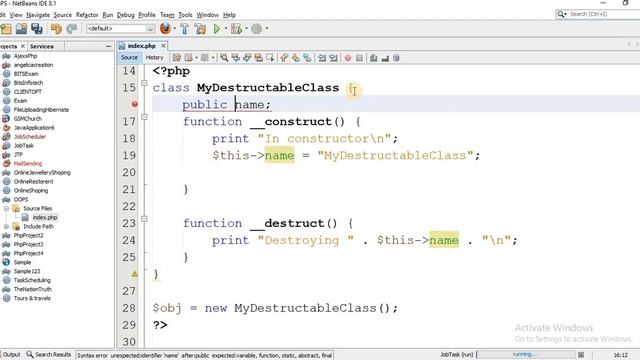The image size is (640, 360).
Task: Click the Open Project toolbar icon
Action: (x=21, y=29)
